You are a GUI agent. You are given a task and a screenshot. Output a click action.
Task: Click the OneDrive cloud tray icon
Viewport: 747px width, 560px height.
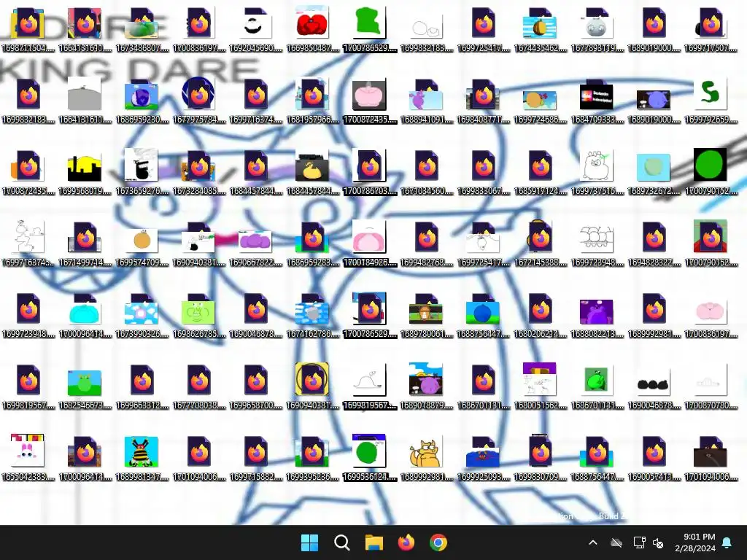[x=616, y=542]
